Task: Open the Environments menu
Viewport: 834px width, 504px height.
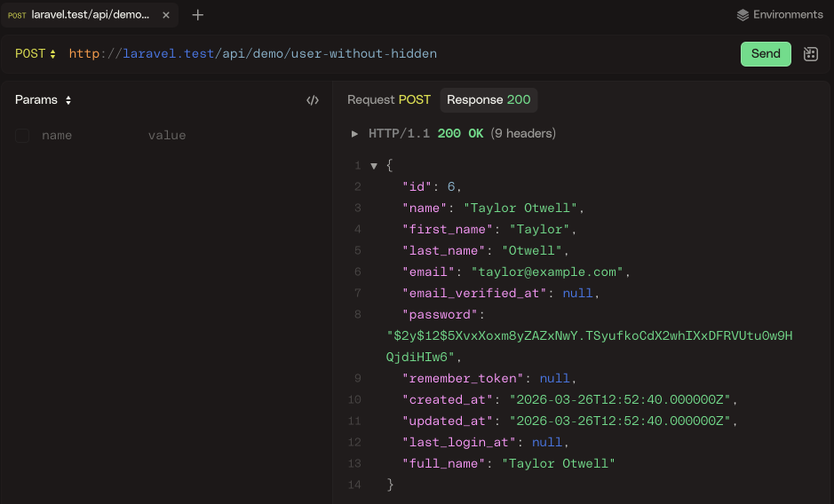Action: 780,15
